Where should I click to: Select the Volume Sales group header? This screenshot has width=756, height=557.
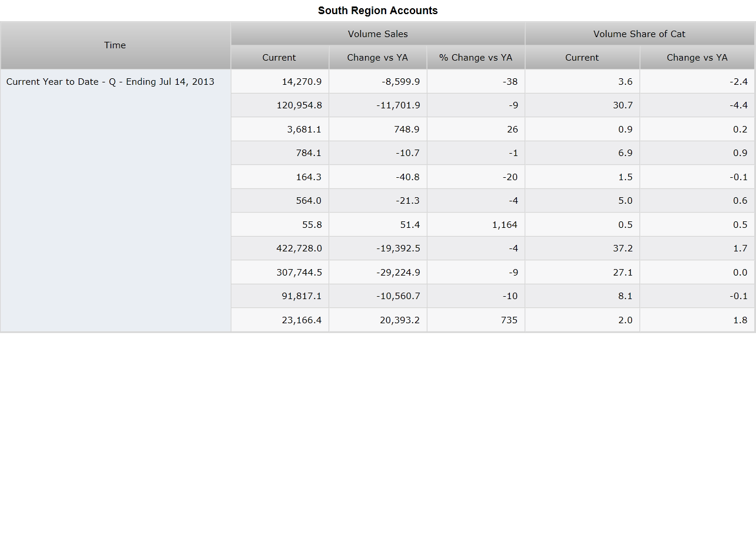pos(378,34)
